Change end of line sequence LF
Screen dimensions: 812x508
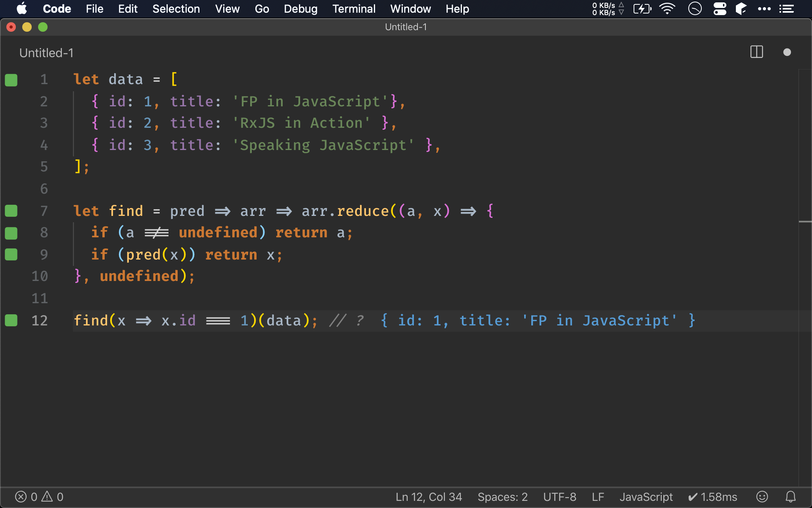(598, 497)
